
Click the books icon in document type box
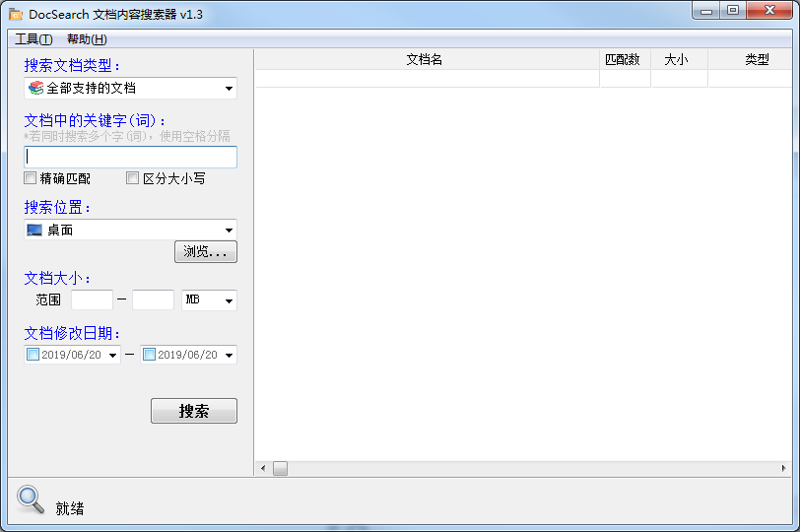(35, 88)
